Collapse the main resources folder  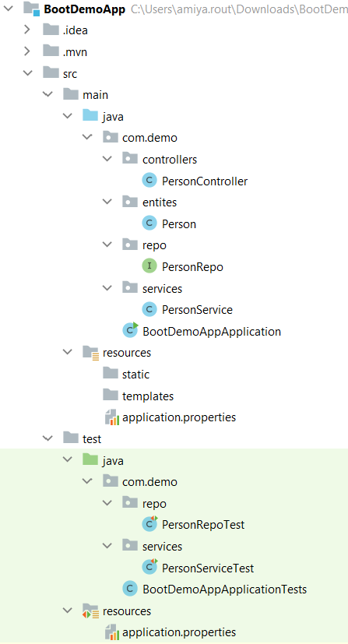[x=67, y=353]
